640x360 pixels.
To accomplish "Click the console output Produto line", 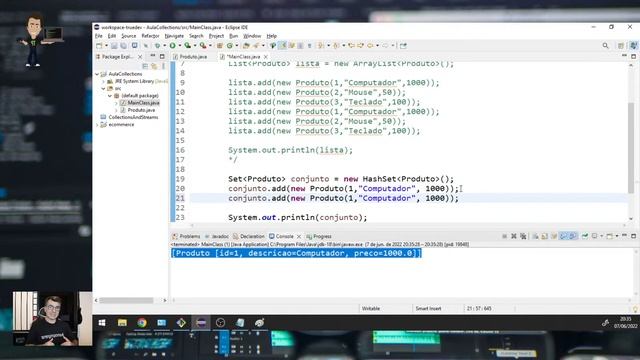I will (x=296, y=253).
